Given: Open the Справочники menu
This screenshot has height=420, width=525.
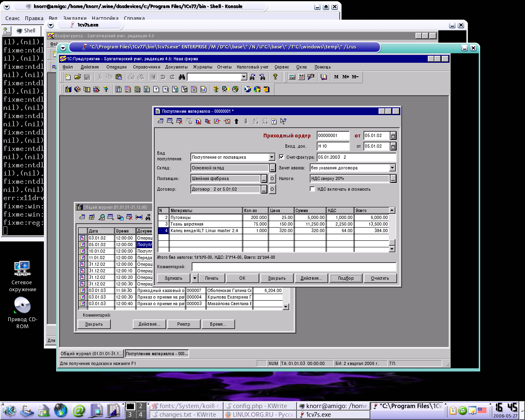Looking at the screenshot, I should pyautogui.click(x=146, y=67).
